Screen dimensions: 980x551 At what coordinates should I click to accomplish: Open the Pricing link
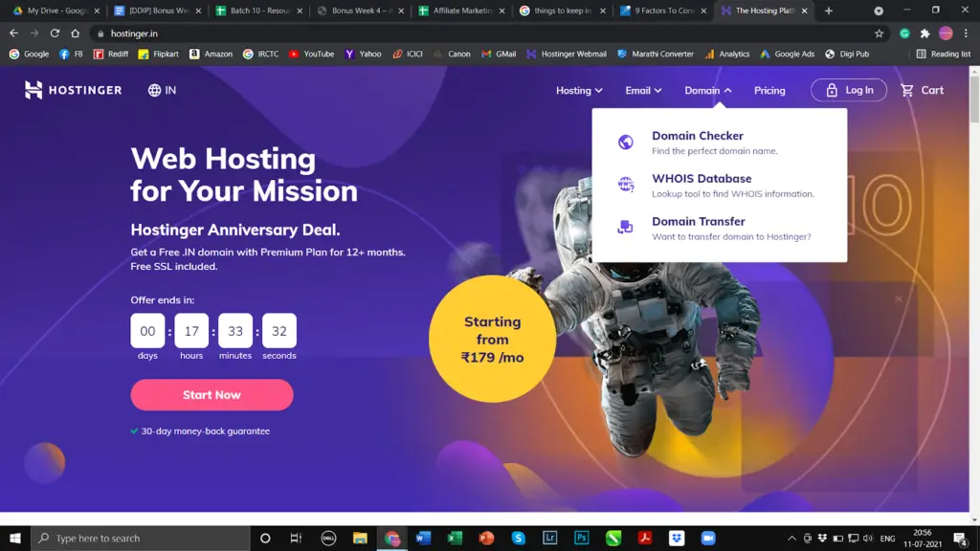[769, 91]
